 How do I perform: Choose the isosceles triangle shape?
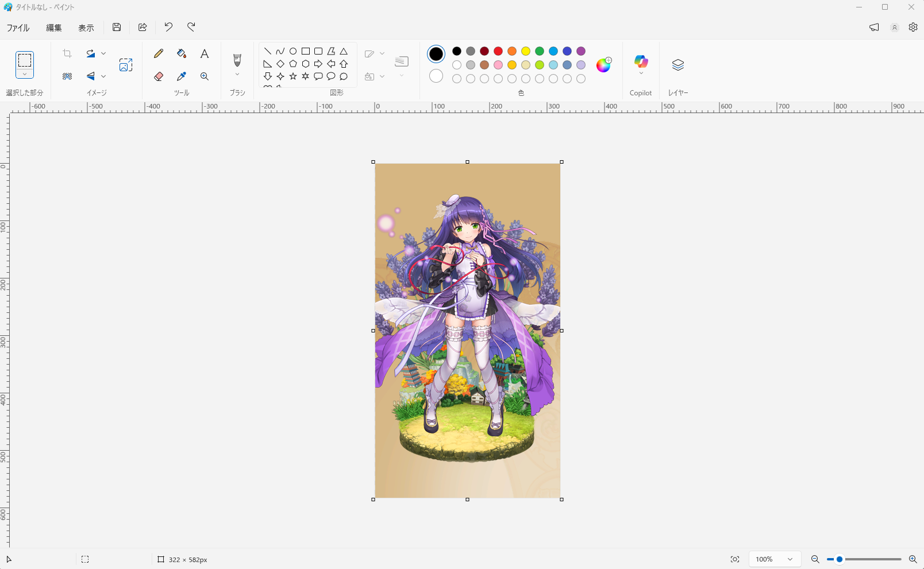point(344,51)
